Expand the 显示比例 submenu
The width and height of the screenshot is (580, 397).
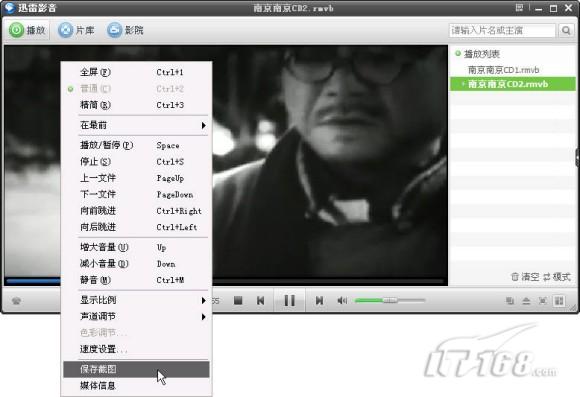click(x=136, y=300)
